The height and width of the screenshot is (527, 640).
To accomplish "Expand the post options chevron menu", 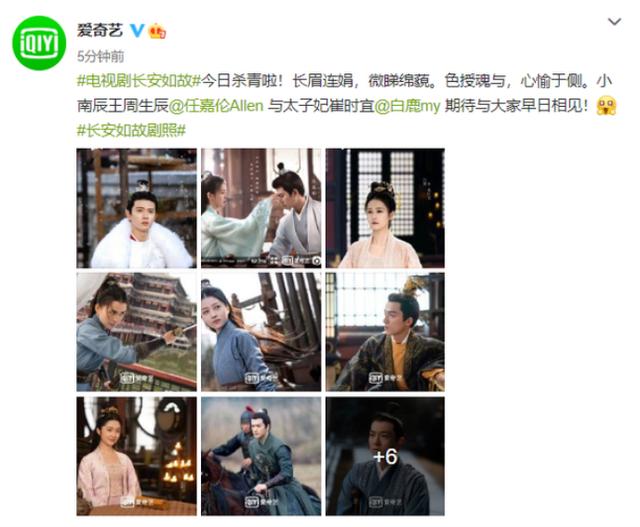I will tap(614, 21).
